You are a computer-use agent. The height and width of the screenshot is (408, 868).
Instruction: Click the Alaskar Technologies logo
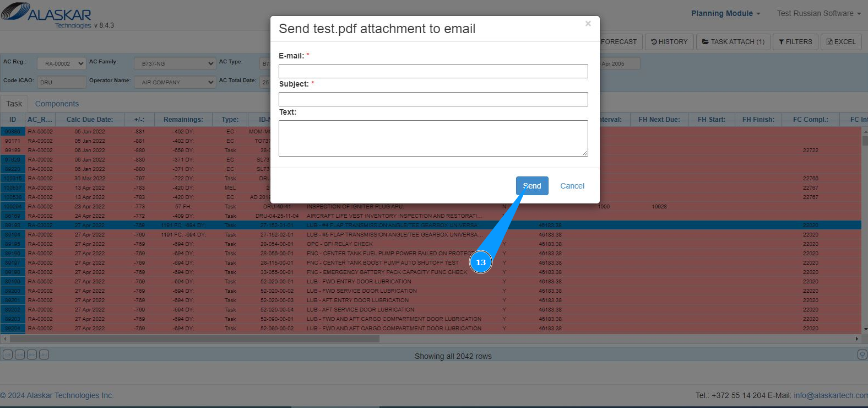[x=46, y=14]
